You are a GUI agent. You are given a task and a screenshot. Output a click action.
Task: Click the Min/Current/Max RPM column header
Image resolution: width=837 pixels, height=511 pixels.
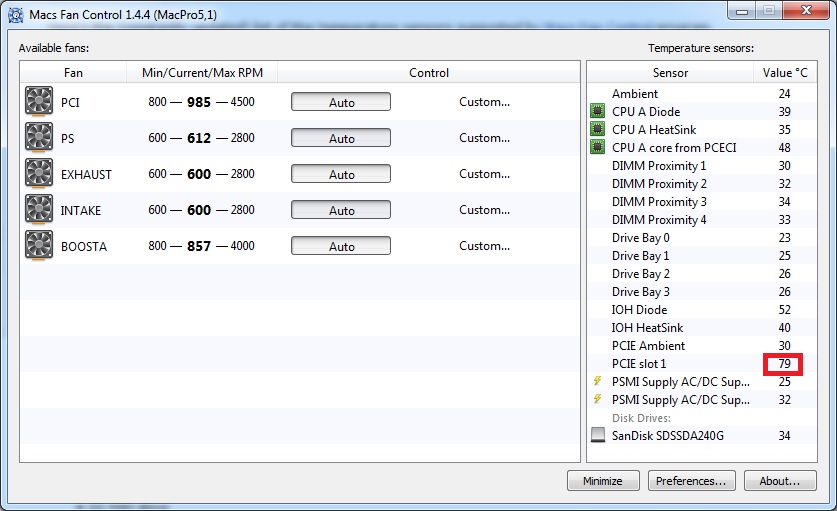(x=201, y=73)
